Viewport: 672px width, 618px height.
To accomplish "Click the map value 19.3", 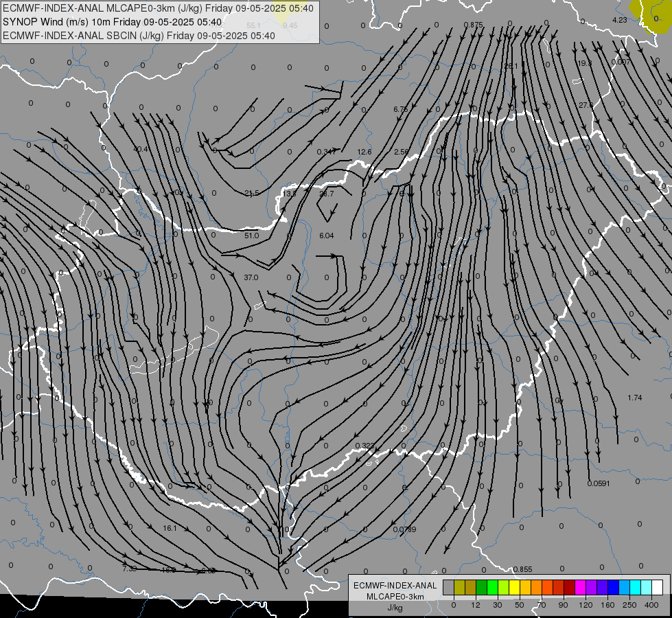I will [584, 63].
